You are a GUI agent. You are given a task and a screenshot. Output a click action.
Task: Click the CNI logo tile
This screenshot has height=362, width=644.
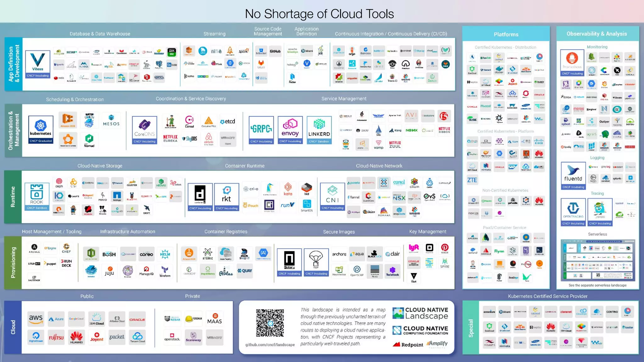coord(332,197)
